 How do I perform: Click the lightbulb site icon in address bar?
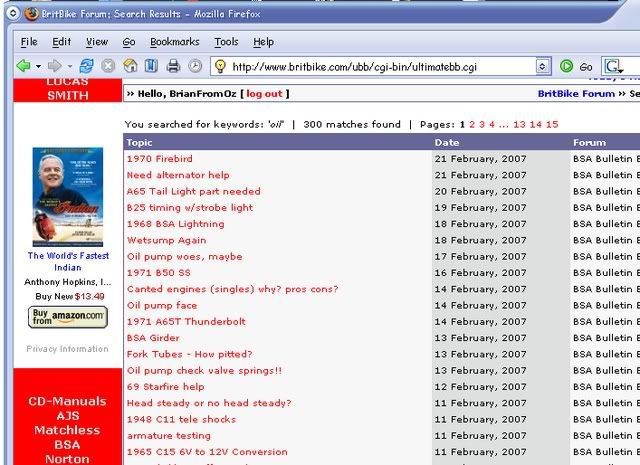[x=220, y=66]
